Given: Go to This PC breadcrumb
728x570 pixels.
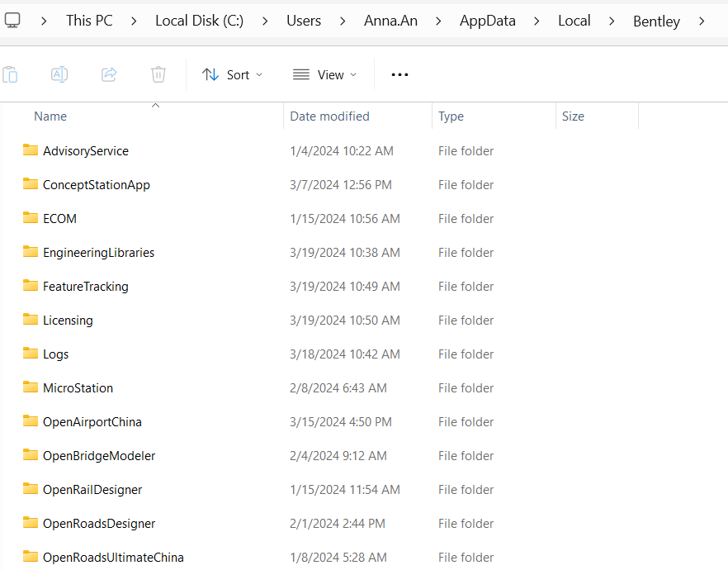Looking at the screenshot, I should click(x=89, y=21).
